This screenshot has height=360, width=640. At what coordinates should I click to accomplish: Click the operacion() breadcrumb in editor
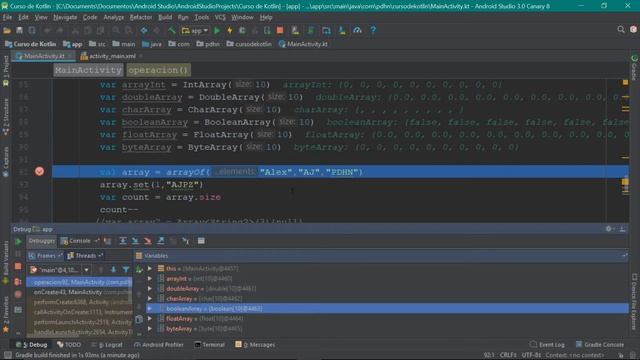click(158, 70)
